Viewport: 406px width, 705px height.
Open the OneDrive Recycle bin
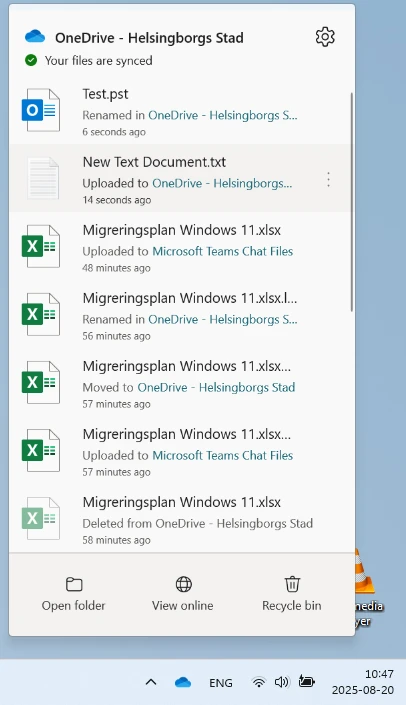[292, 593]
